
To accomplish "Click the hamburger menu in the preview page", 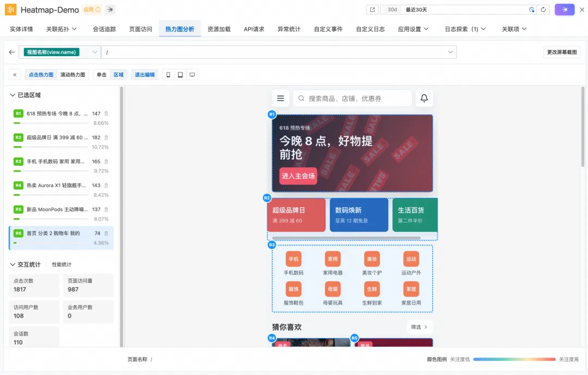I will (x=280, y=98).
